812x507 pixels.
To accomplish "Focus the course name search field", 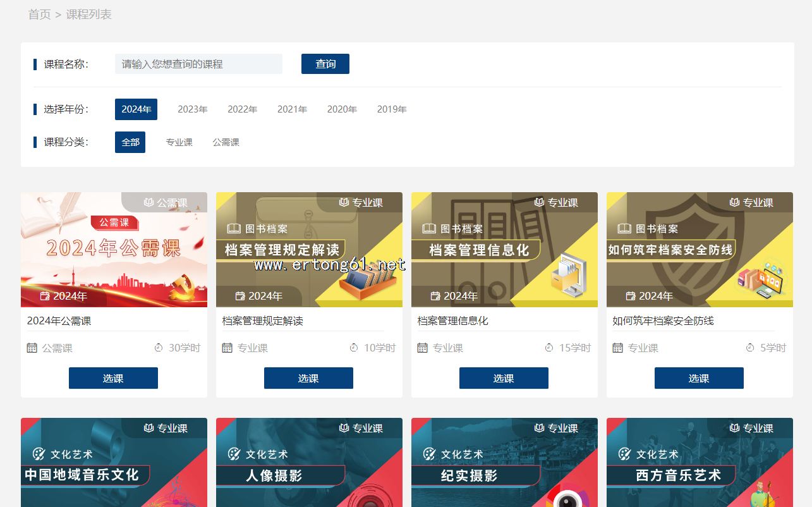I will [x=198, y=64].
